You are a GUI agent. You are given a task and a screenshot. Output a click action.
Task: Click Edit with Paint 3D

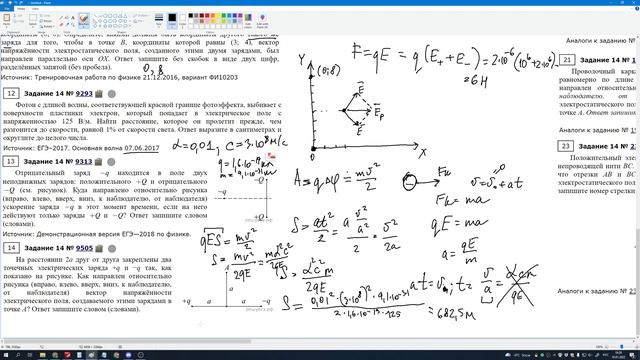click(x=262, y=20)
